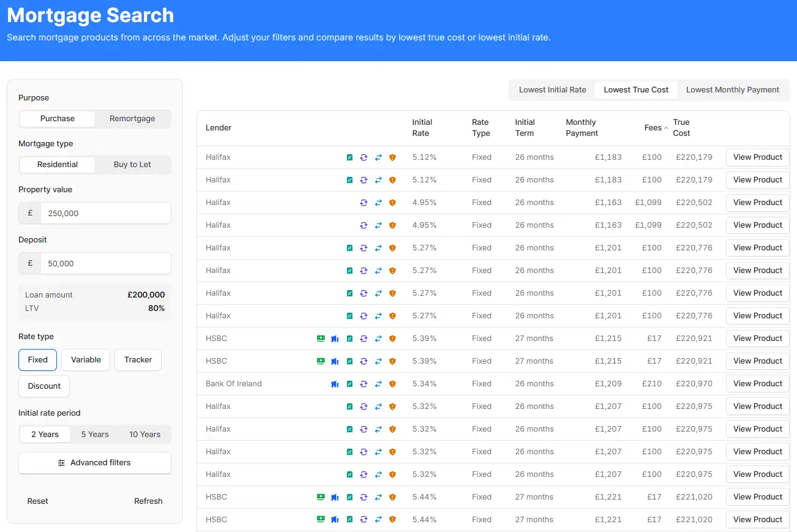The width and height of the screenshot is (797, 532).
Task: Click the Property value input field
Action: tap(105, 214)
